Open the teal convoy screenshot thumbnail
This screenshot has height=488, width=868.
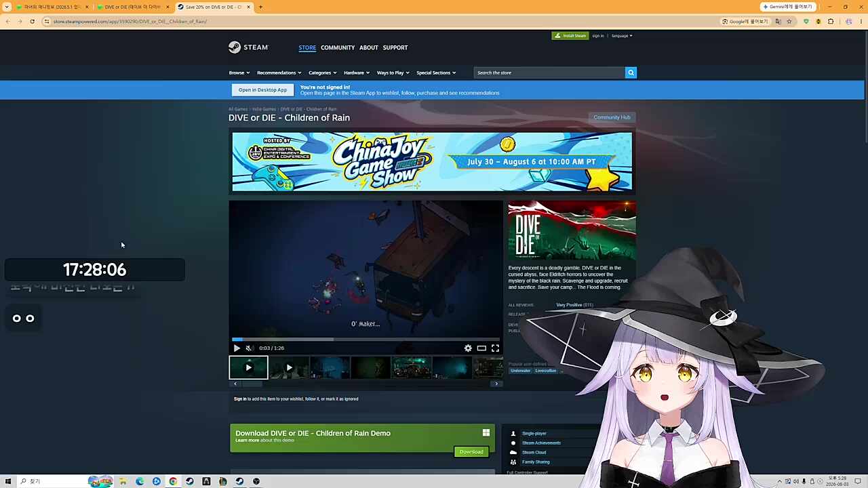click(411, 367)
